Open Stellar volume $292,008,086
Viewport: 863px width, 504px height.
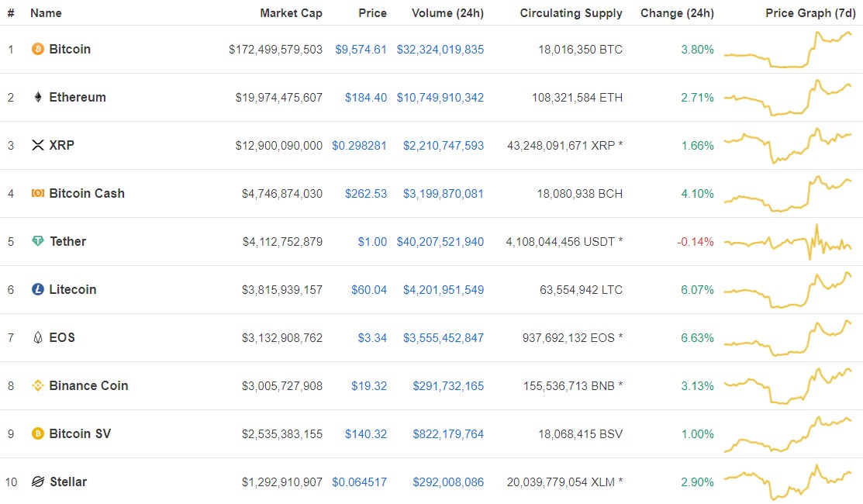449,482
